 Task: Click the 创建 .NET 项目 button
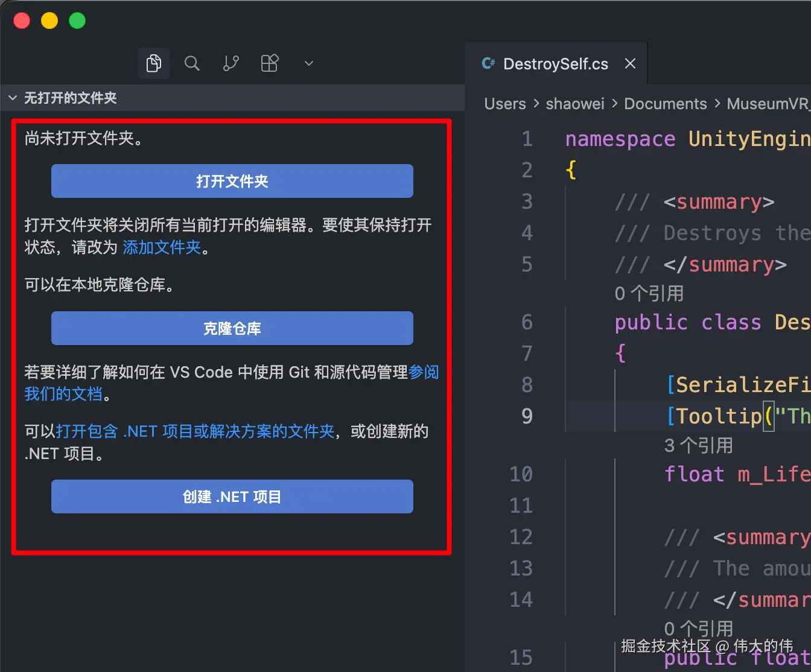pos(232,496)
